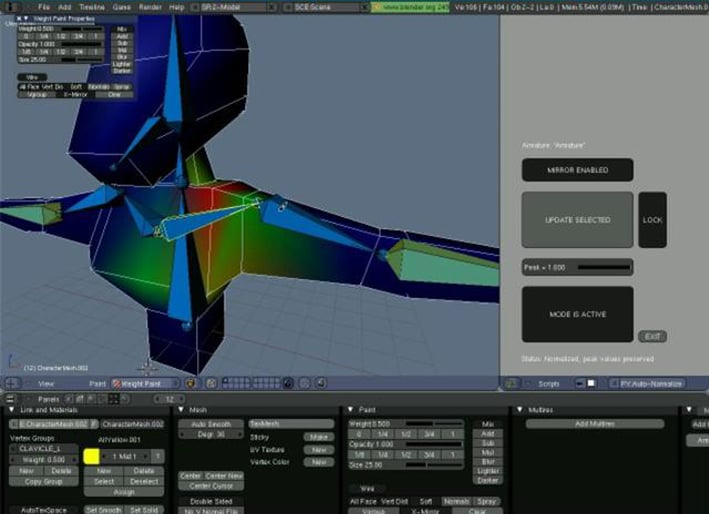Click the yellow material color swatch
Viewport: 709px width, 514px height.
pyautogui.click(x=91, y=456)
